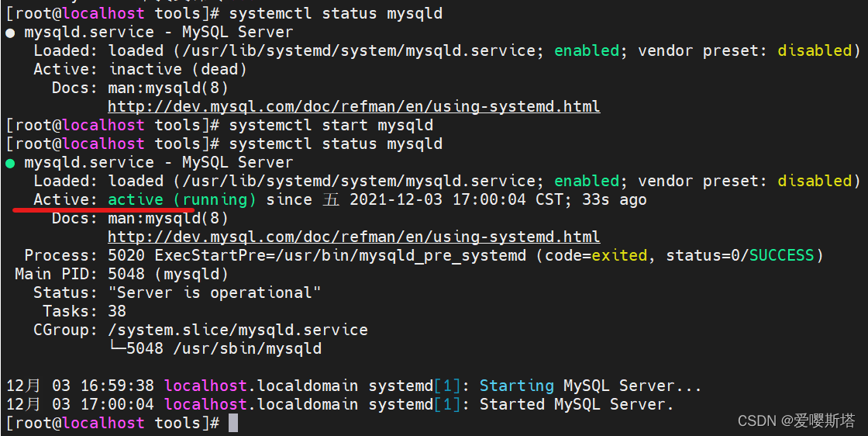Screen dimensions: 868x436
Task: Open the second using-systemd.html link under active status
Action: pyautogui.click(x=353, y=237)
